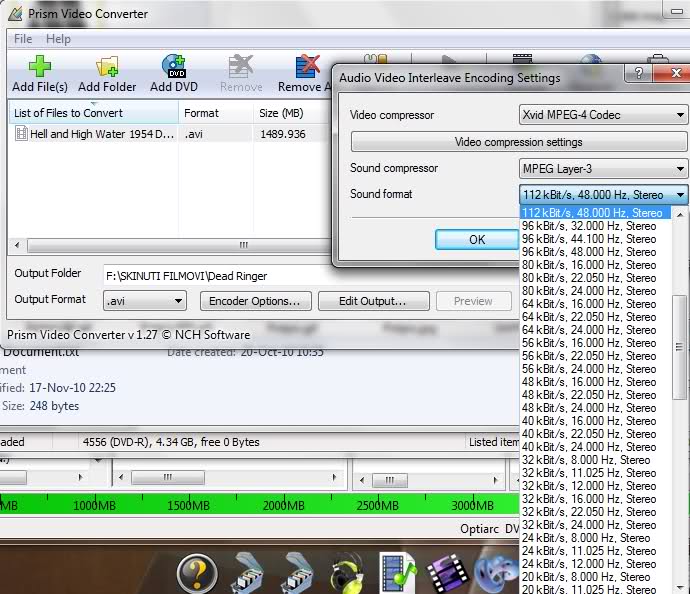Select 32 kBit/s, 8.000 Hz, Stereo
690x594 pixels.
595,460
